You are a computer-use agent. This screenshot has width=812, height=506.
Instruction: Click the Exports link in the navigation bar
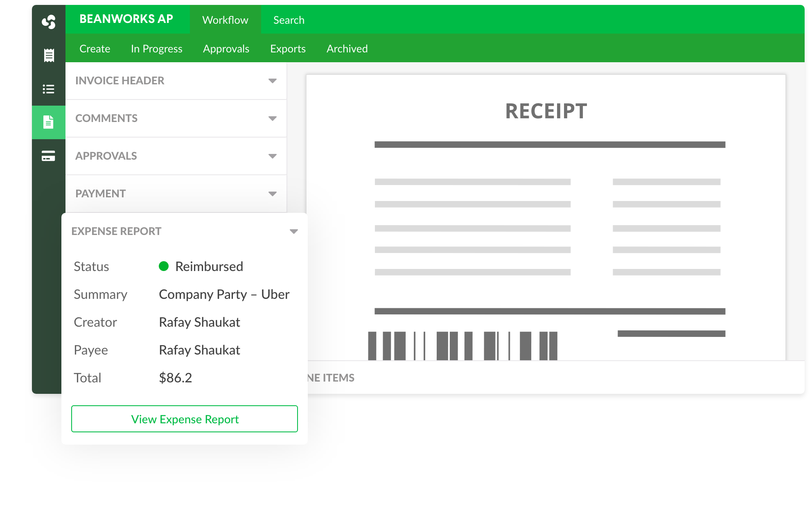coord(287,49)
